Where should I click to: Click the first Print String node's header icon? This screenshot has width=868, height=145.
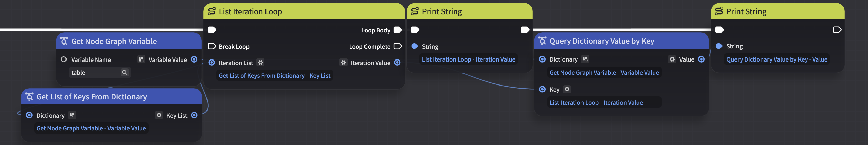pos(415,11)
